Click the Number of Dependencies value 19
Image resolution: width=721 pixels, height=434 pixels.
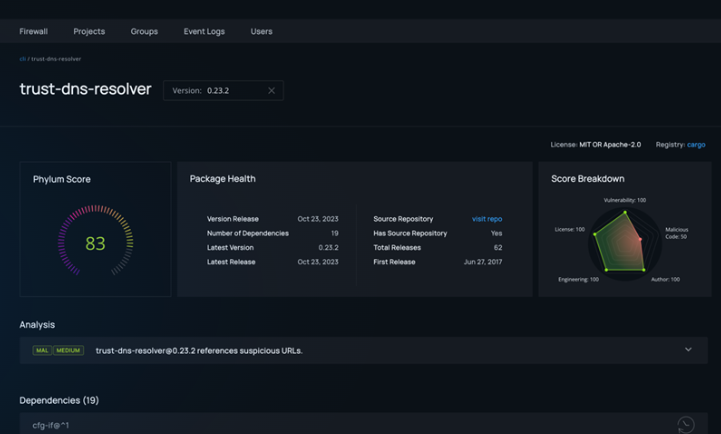[x=335, y=233]
